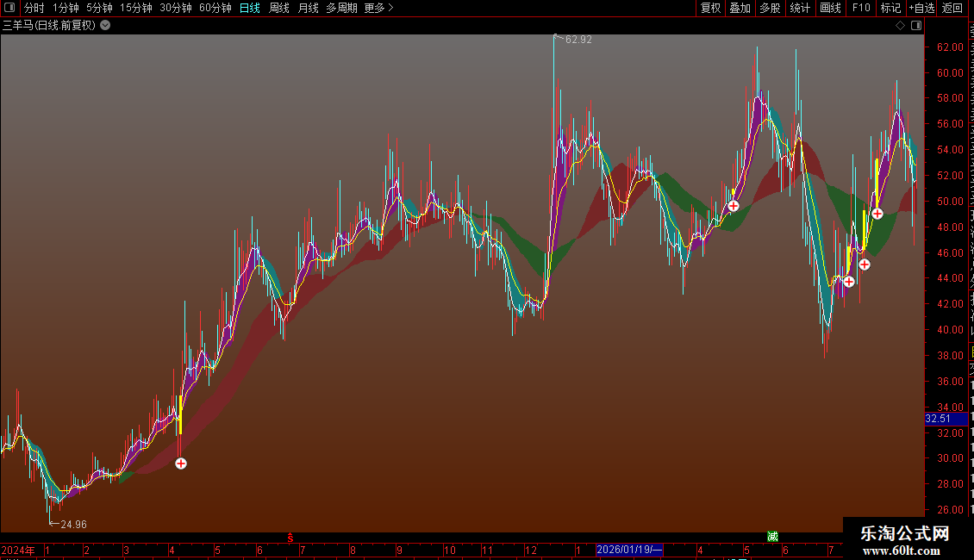Click the 26.00 price axis label
974x560 pixels.
coord(950,510)
